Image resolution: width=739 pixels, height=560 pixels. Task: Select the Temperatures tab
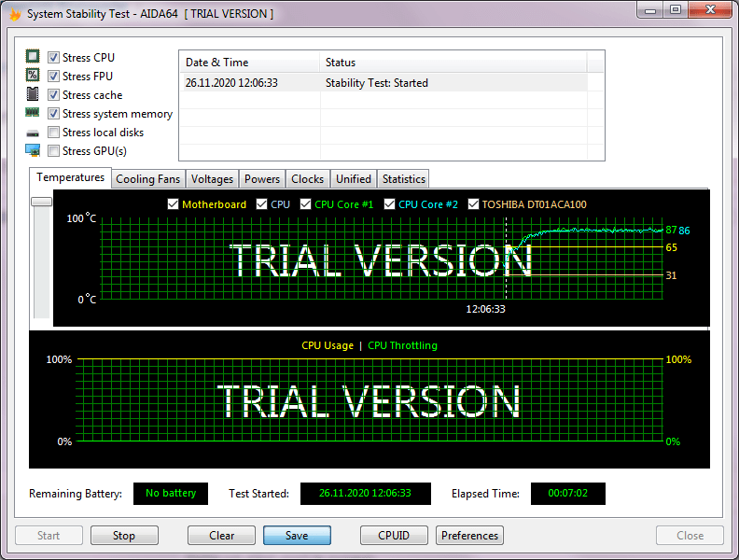click(x=70, y=177)
